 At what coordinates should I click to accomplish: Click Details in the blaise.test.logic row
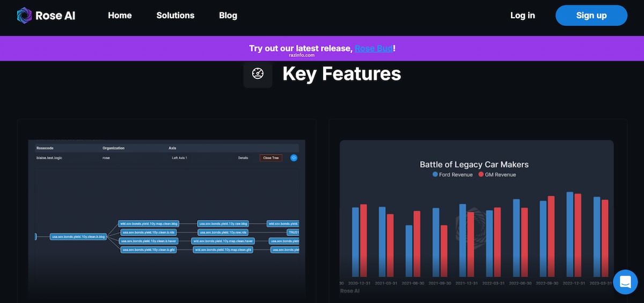point(243,158)
